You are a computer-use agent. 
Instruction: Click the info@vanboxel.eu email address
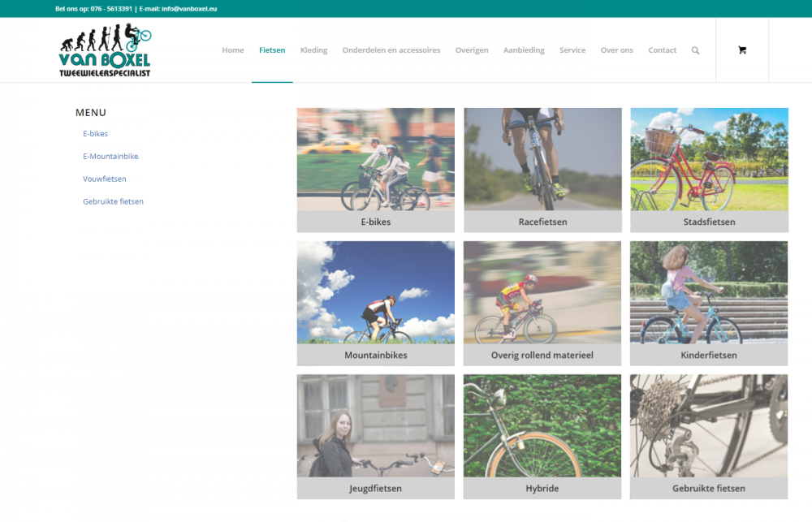click(x=189, y=9)
